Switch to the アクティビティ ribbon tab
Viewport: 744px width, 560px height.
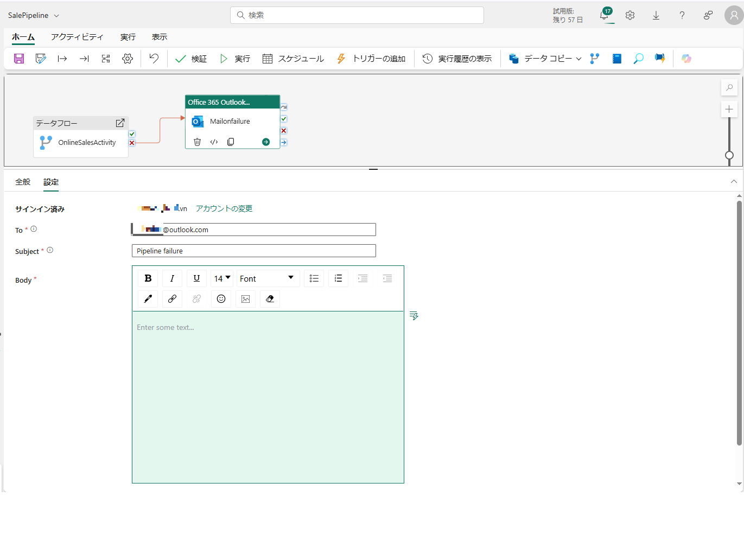pyautogui.click(x=77, y=37)
